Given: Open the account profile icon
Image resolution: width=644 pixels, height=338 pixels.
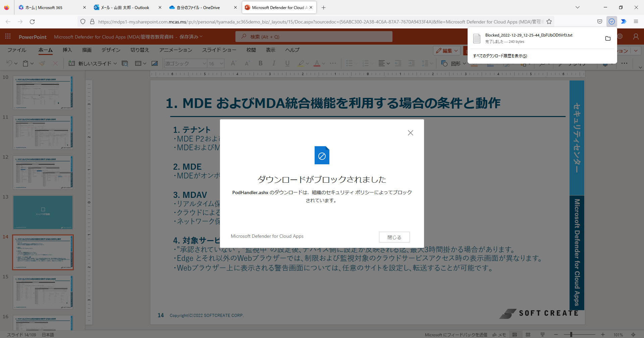Looking at the screenshot, I should [636, 37].
